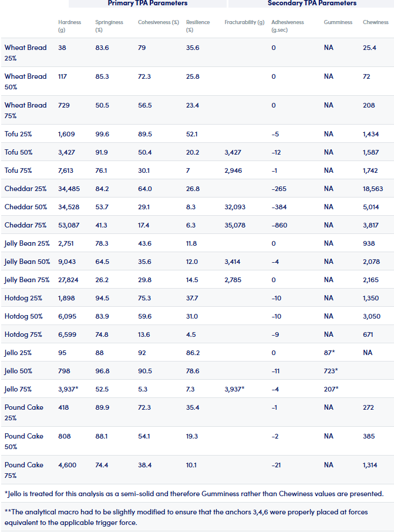Click the Gumminess column header
The width and height of the screenshot is (394, 532).
pyautogui.click(x=338, y=22)
